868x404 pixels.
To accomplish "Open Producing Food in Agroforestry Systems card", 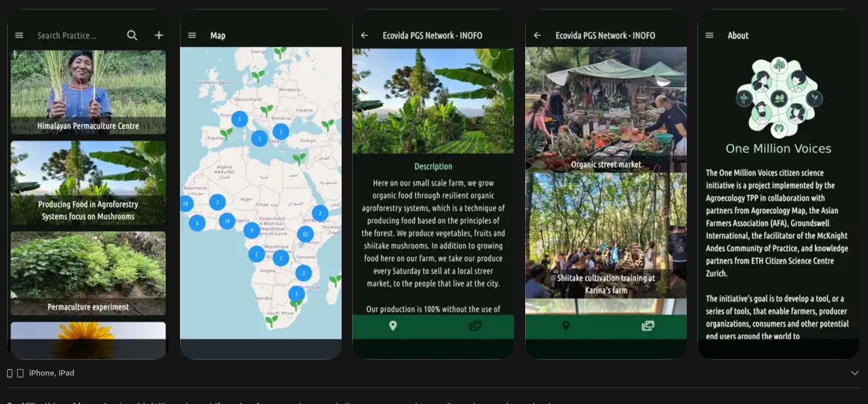I will (88, 182).
